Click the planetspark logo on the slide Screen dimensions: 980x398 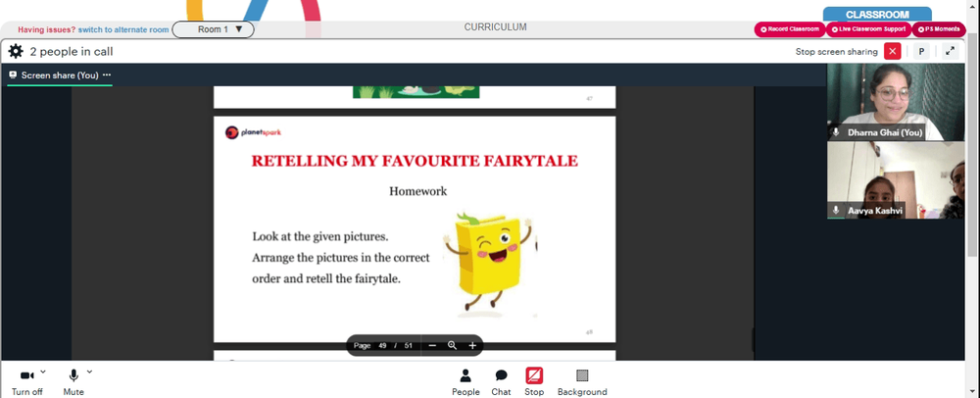click(x=253, y=132)
